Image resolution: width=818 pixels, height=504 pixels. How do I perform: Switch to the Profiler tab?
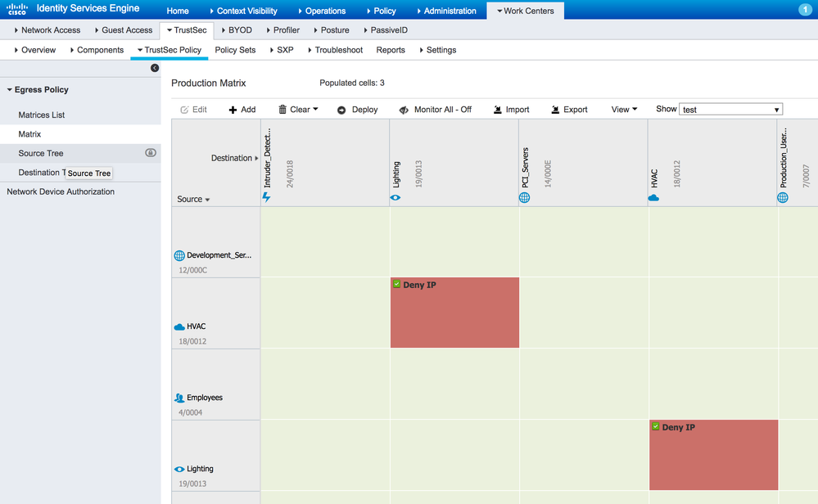click(x=282, y=30)
